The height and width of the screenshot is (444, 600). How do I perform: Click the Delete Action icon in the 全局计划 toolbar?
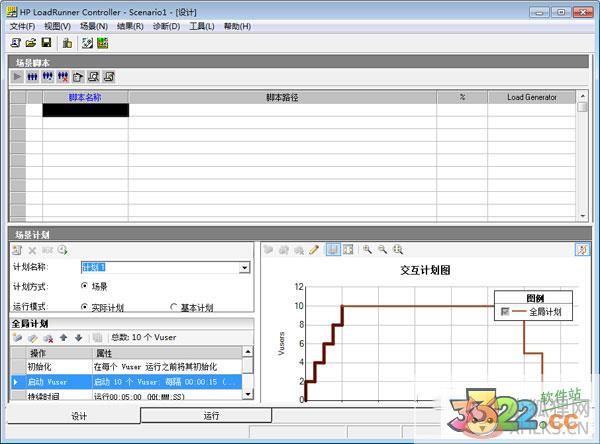(x=48, y=338)
